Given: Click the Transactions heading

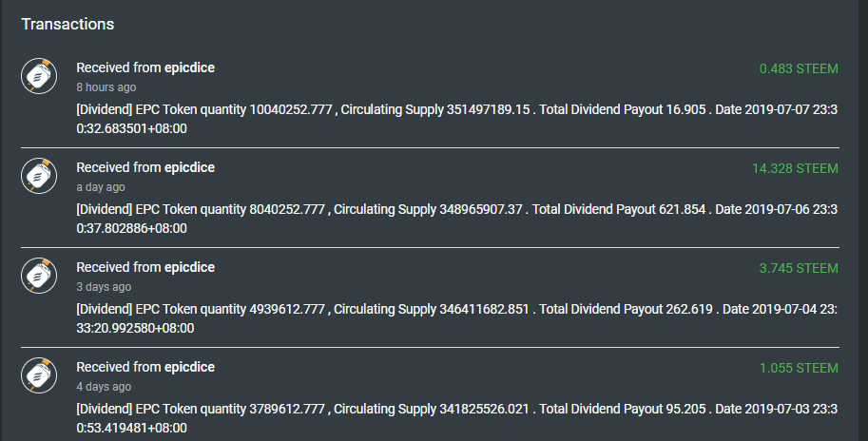Looking at the screenshot, I should point(68,23).
